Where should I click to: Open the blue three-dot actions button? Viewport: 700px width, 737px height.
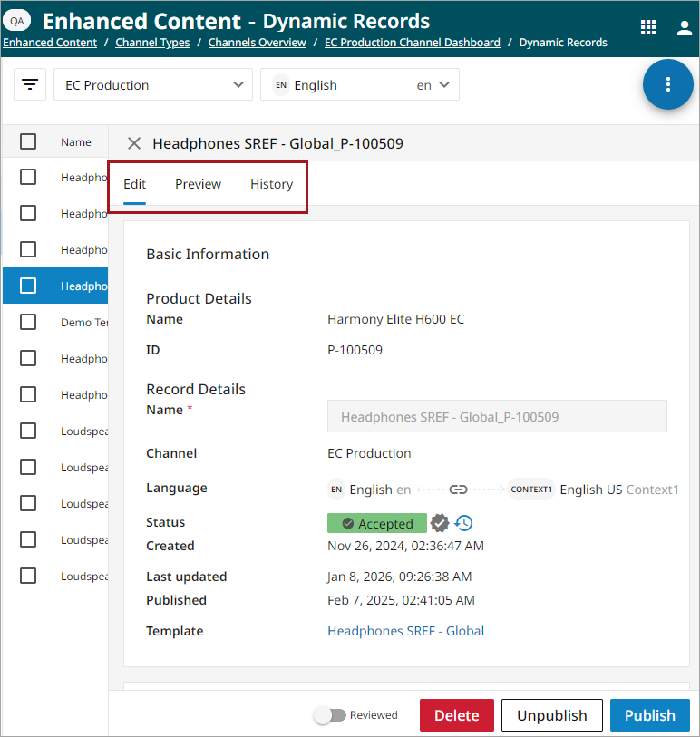click(x=667, y=84)
